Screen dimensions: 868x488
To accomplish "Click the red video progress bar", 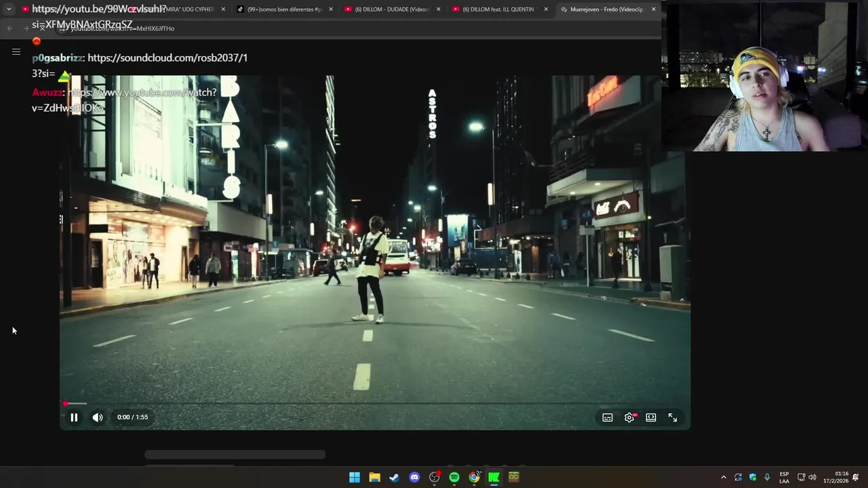I will click(375, 403).
